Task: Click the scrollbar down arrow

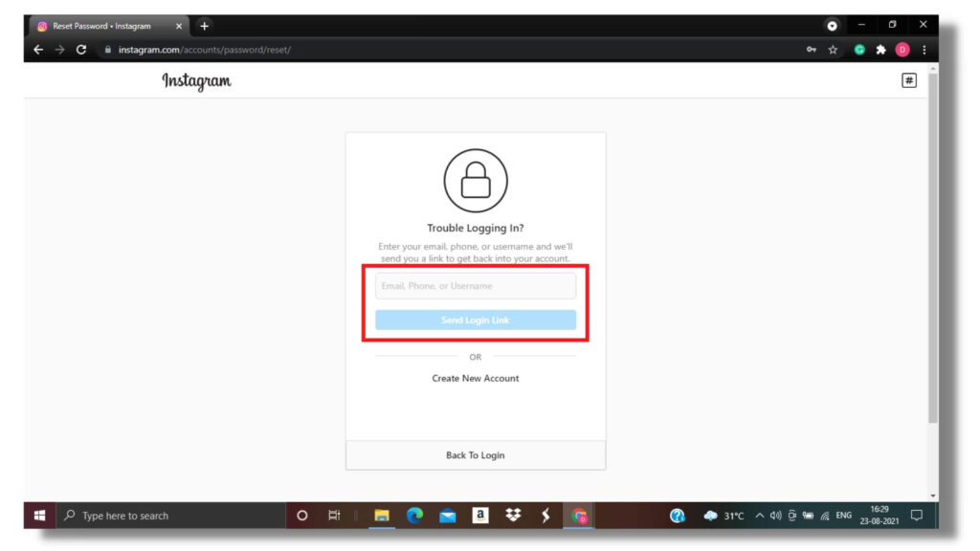Action: click(932, 496)
